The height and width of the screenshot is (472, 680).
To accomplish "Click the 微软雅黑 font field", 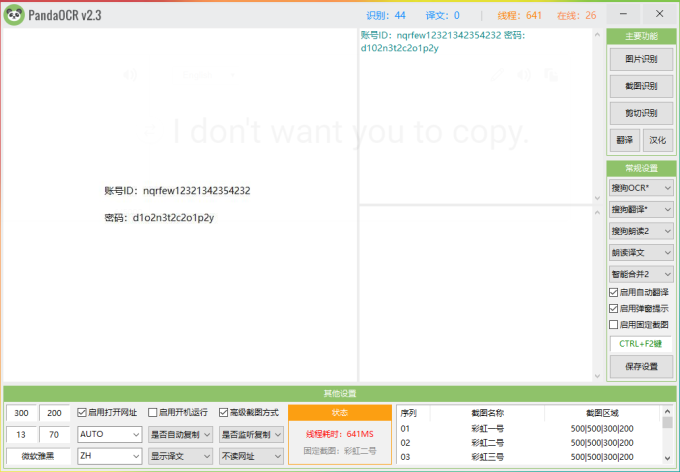I will [x=38, y=456].
